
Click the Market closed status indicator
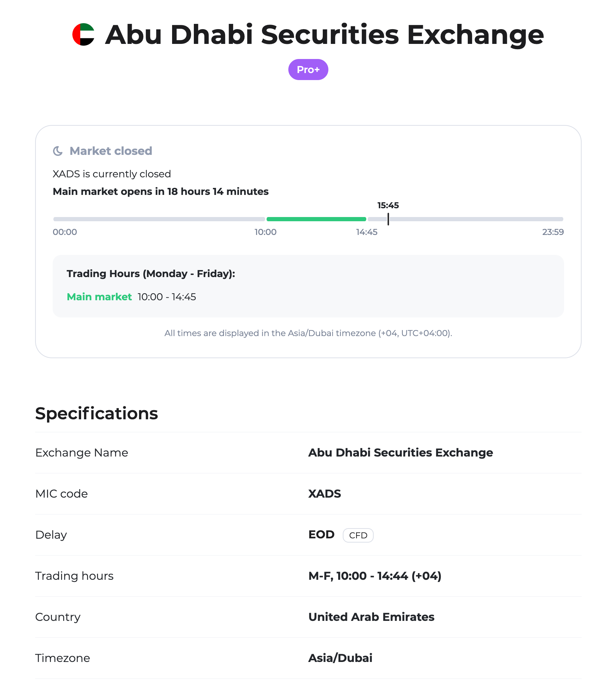[x=111, y=151]
